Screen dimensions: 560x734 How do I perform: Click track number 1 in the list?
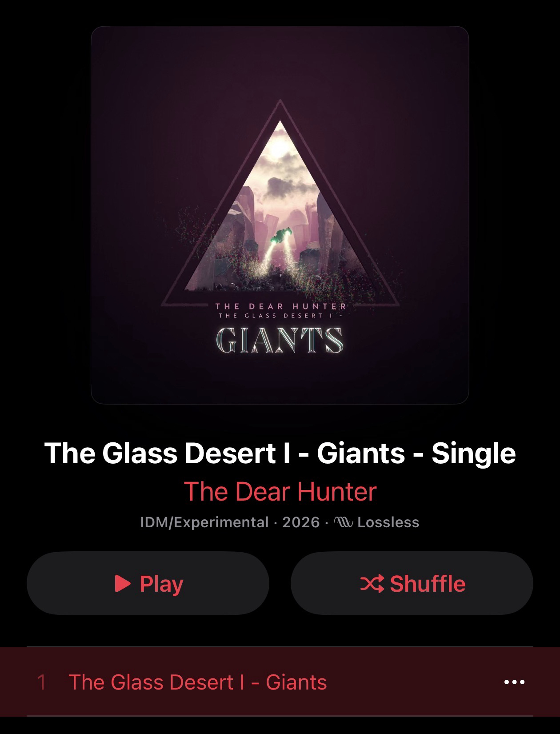(x=41, y=682)
